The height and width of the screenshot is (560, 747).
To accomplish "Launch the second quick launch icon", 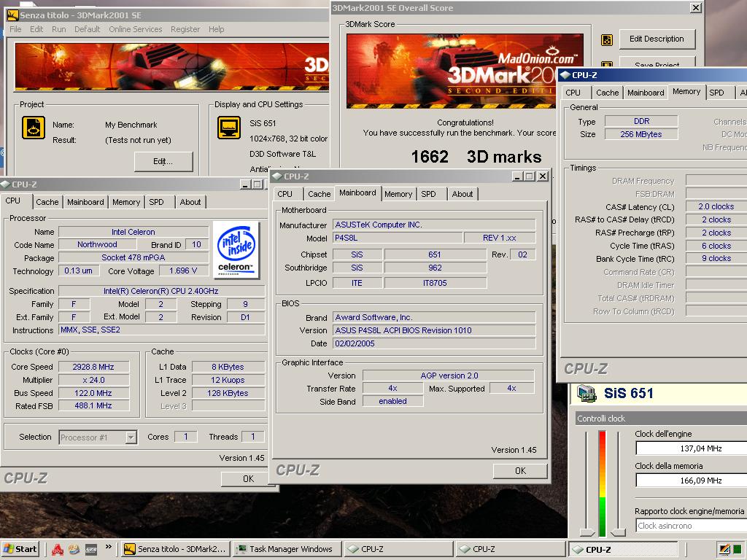I will (x=74, y=549).
